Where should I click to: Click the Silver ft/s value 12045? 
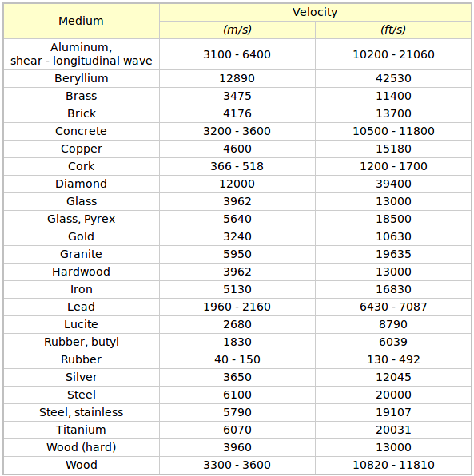coord(393,377)
